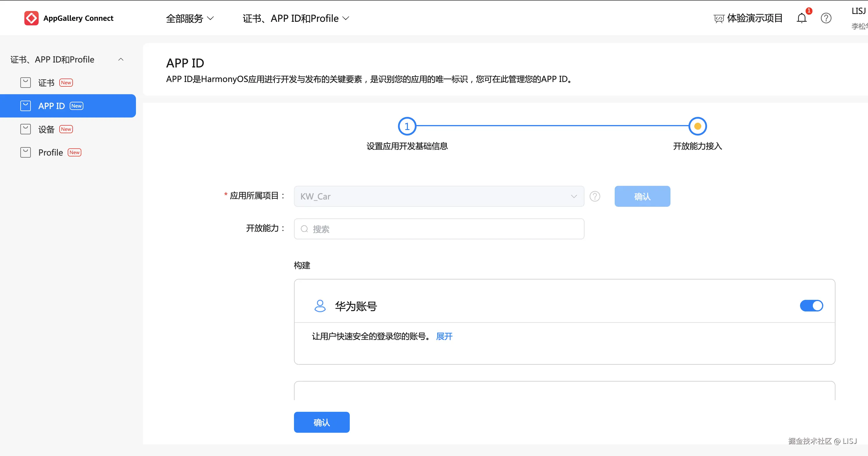This screenshot has width=868, height=456.
Task: Click the Profile sidebar icon
Action: (x=26, y=152)
